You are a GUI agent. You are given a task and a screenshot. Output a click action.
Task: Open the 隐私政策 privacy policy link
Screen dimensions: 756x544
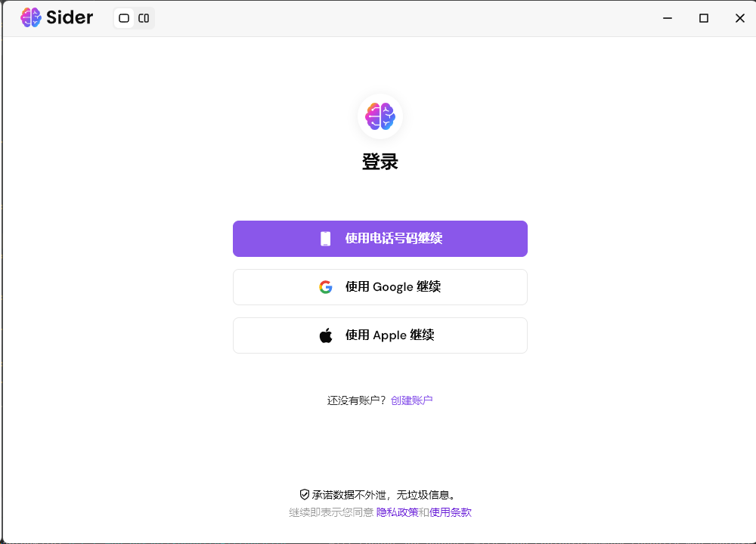click(x=398, y=512)
